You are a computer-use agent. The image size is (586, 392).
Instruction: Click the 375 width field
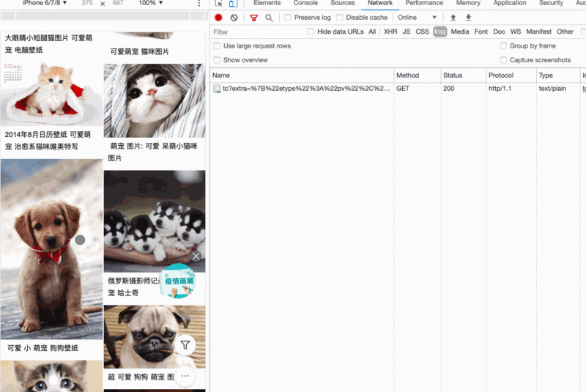[86, 3]
